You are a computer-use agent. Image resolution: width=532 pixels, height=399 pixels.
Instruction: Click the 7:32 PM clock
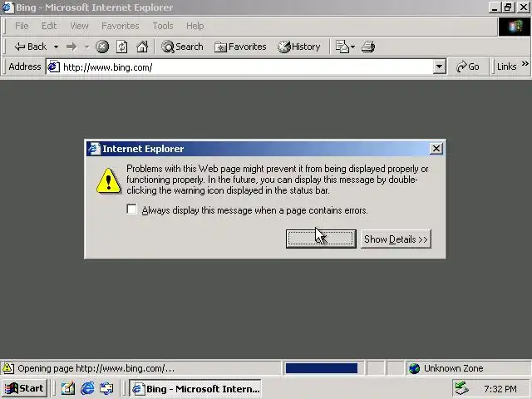(x=500, y=389)
